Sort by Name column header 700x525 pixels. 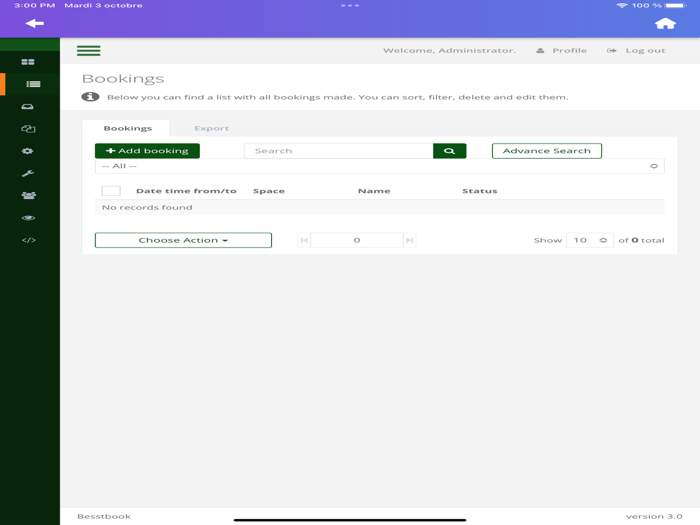pyautogui.click(x=374, y=191)
